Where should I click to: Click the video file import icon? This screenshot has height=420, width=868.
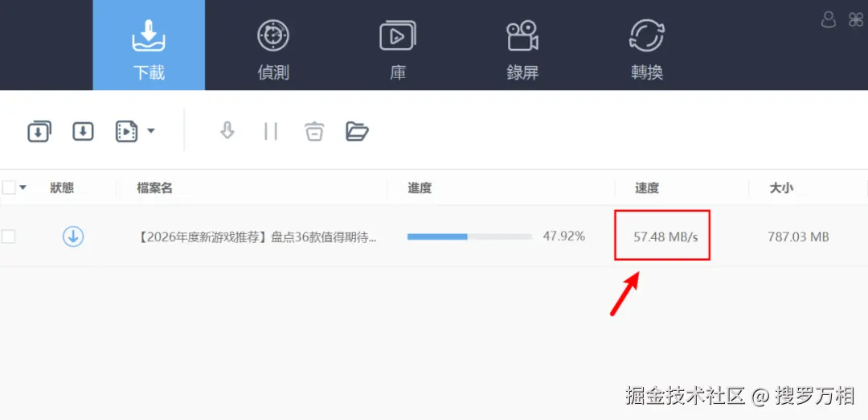click(x=126, y=131)
